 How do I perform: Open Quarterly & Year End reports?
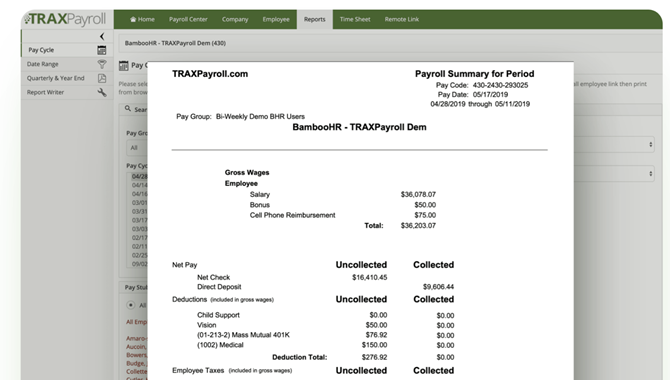[56, 78]
